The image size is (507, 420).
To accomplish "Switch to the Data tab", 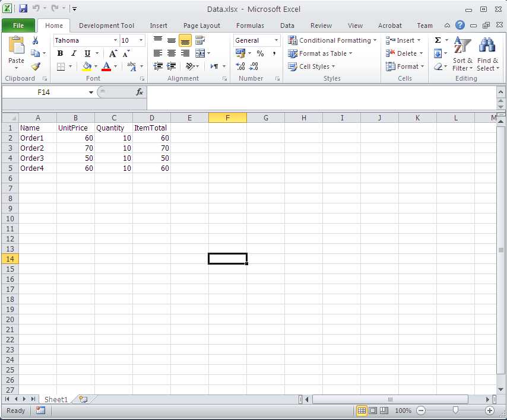I will tap(287, 26).
